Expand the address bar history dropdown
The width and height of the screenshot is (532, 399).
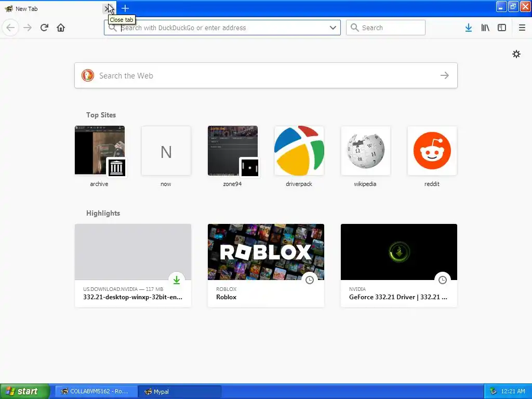pos(333,28)
